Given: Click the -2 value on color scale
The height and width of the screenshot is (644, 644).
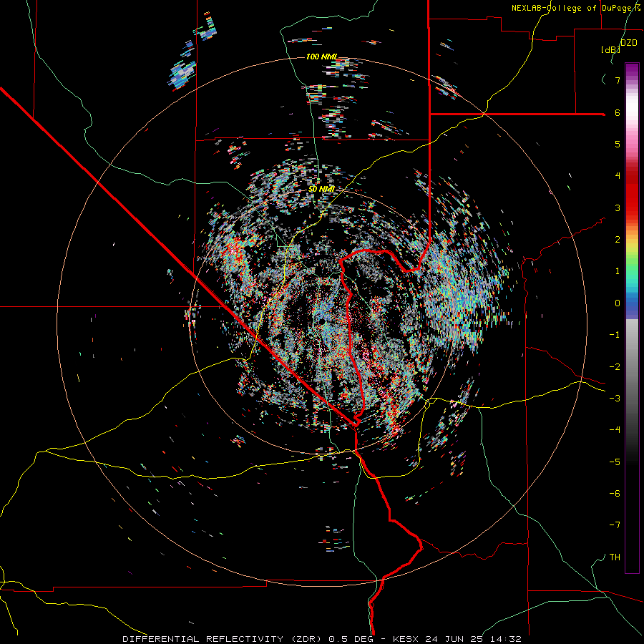Looking at the screenshot, I should point(615,367).
